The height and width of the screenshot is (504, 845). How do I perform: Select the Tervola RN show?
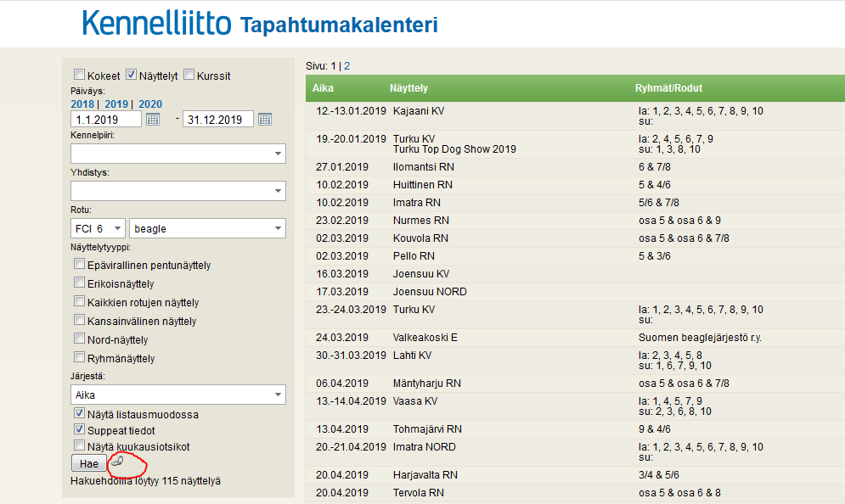418,492
